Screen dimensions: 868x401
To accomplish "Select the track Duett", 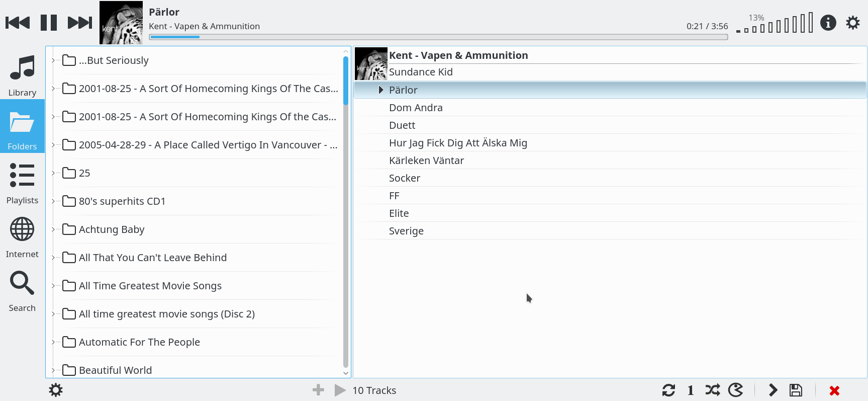I will (x=610, y=125).
